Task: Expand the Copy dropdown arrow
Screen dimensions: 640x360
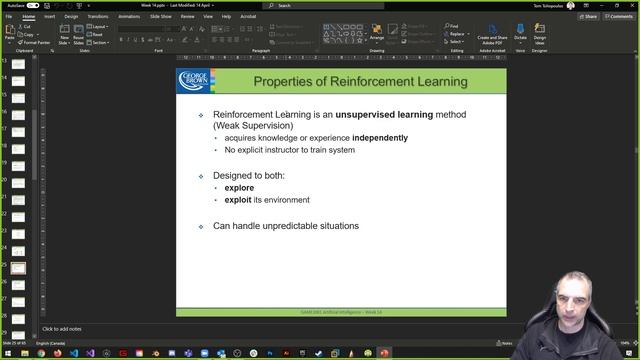Action: point(38,35)
